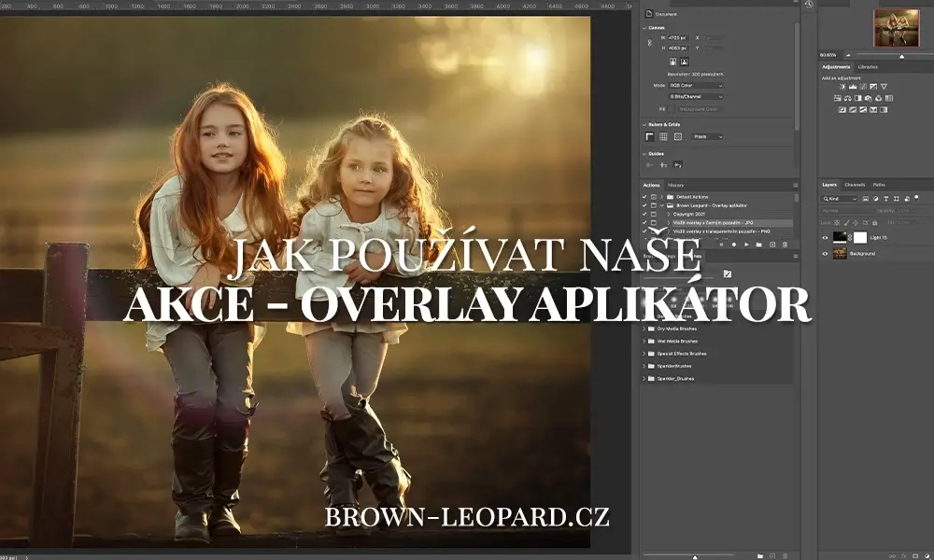
Task: Click the Navigator image thumbnail
Action: point(896,28)
